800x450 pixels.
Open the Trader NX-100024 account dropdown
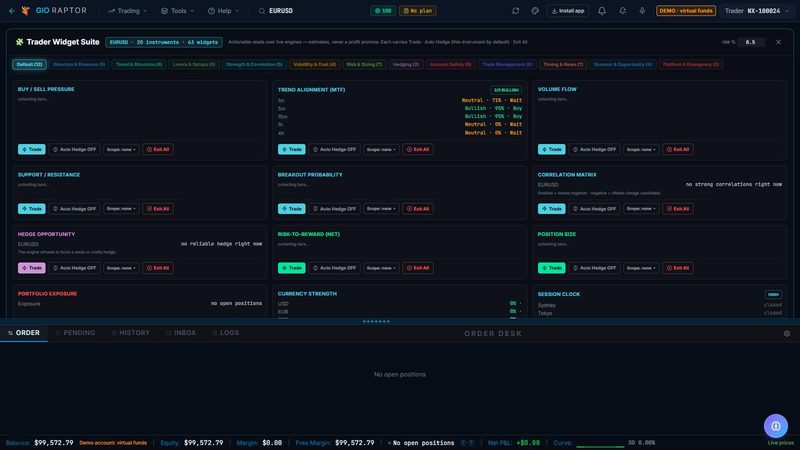[757, 11]
